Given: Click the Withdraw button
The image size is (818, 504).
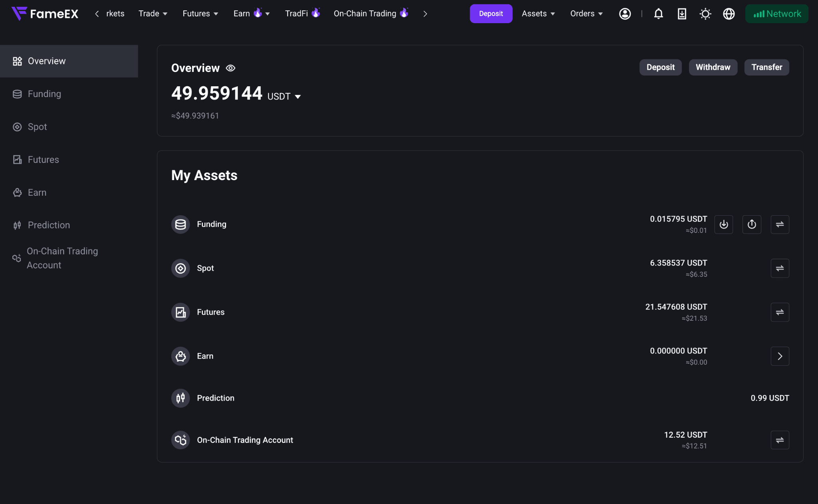Looking at the screenshot, I should [x=713, y=67].
